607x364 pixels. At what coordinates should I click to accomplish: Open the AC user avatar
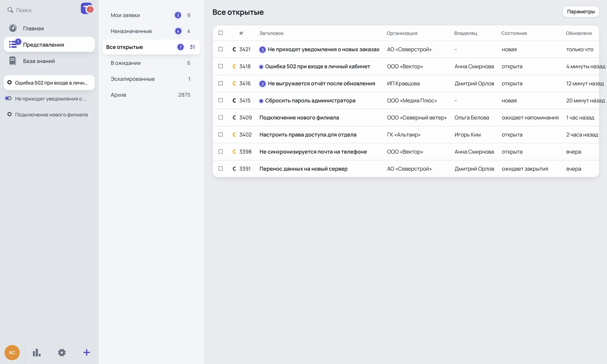(12, 353)
